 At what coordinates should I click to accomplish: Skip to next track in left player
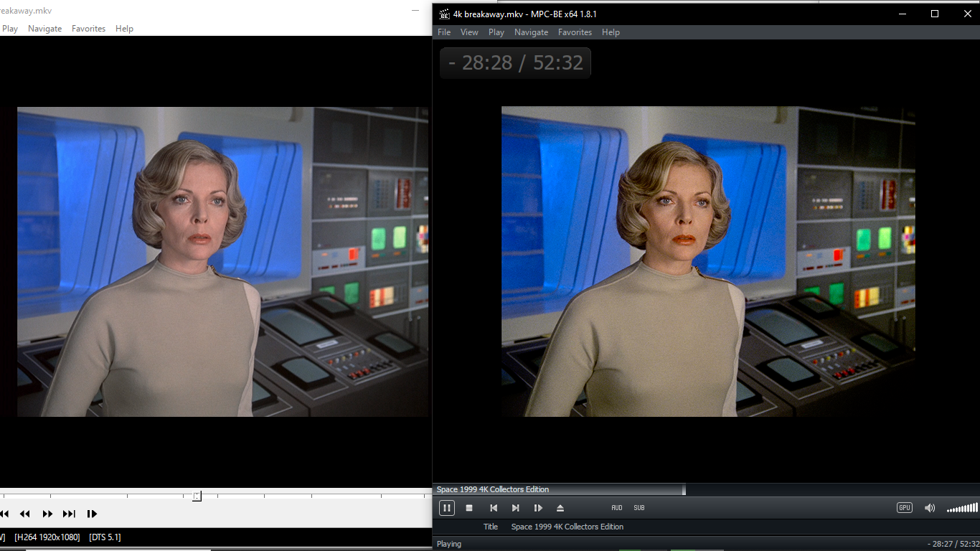[69, 514]
